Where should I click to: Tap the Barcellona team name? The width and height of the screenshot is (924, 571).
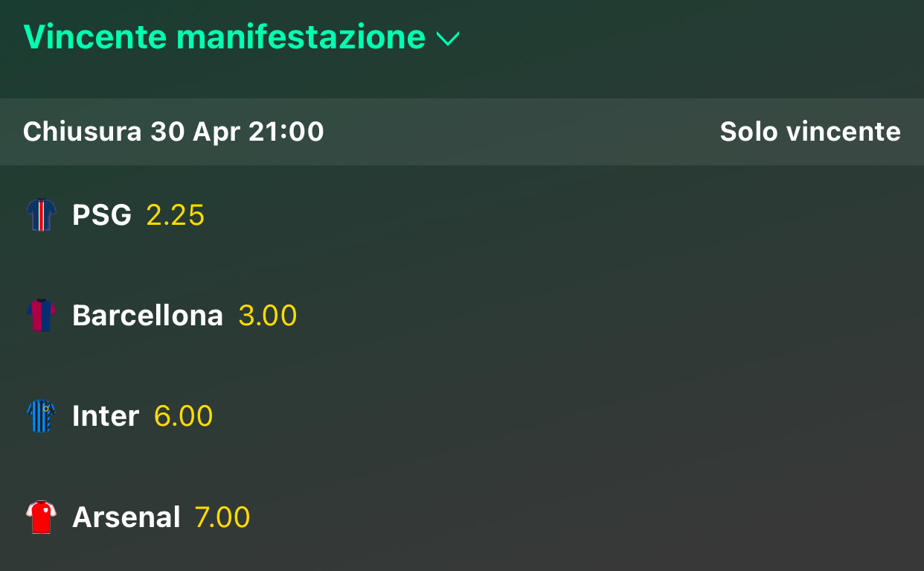[147, 316]
